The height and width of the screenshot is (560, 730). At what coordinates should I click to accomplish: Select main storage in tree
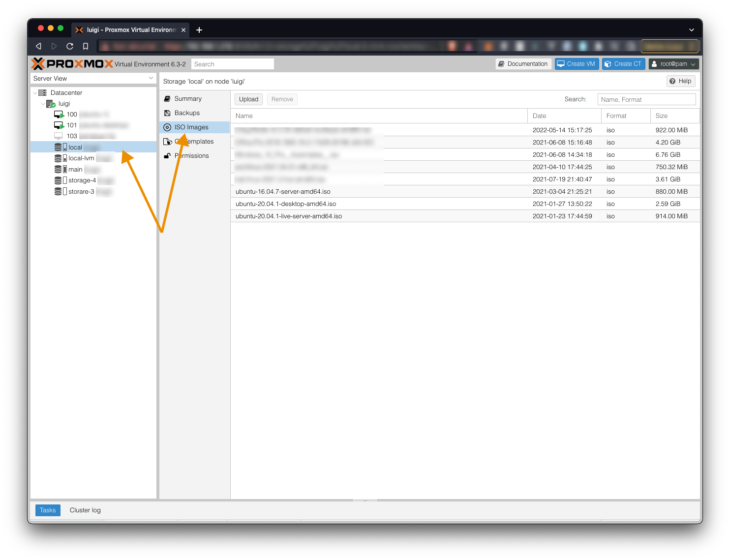[x=93, y=170]
